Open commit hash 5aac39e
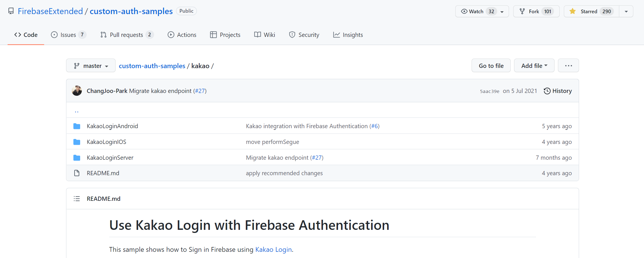The width and height of the screenshot is (644, 258). tap(490, 91)
